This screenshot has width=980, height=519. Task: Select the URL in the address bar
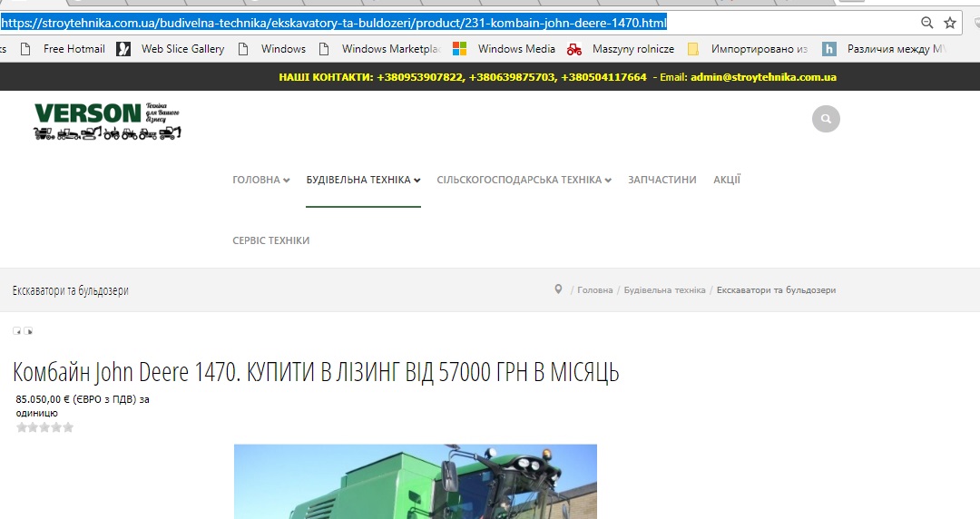click(x=334, y=23)
